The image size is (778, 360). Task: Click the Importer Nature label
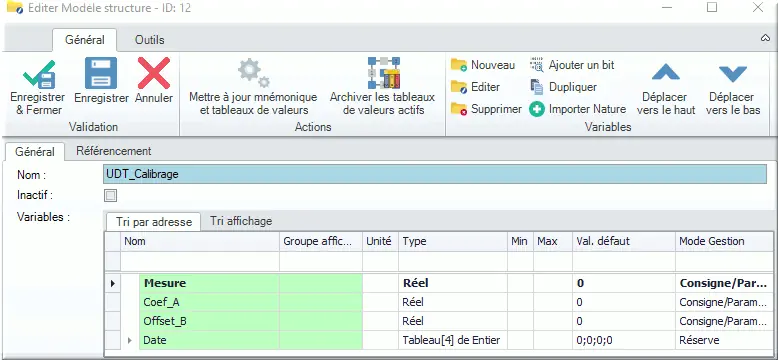[587, 109]
